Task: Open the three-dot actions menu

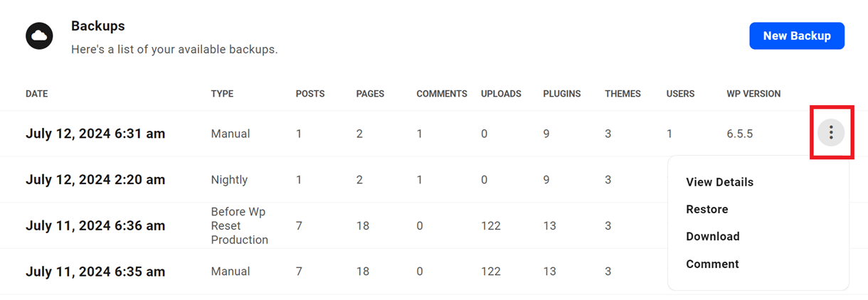Action: point(831,132)
